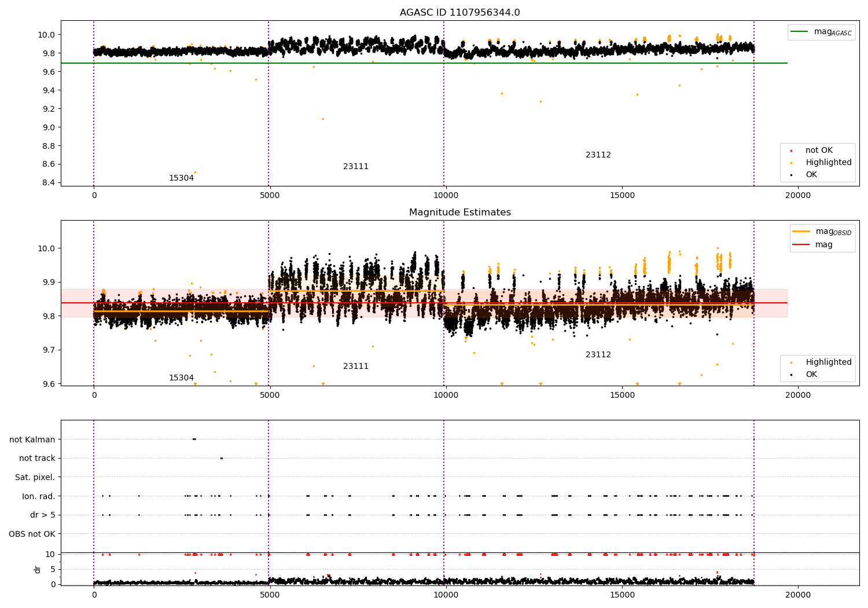Click y-axis tick 9.7 in Magnitude Estimates plot
This screenshot has width=868, height=608.
click(49, 350)
